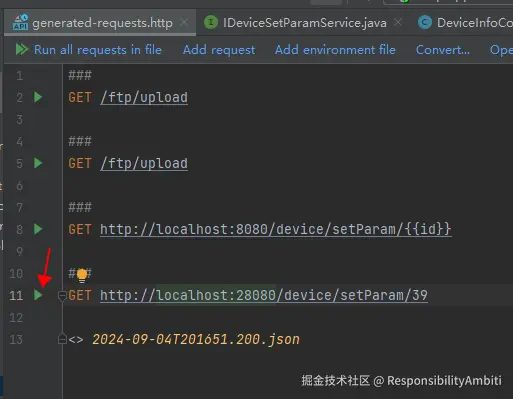Open the Convert... option
The height and width of the screenshot is (399, 513).
point(443,50)
